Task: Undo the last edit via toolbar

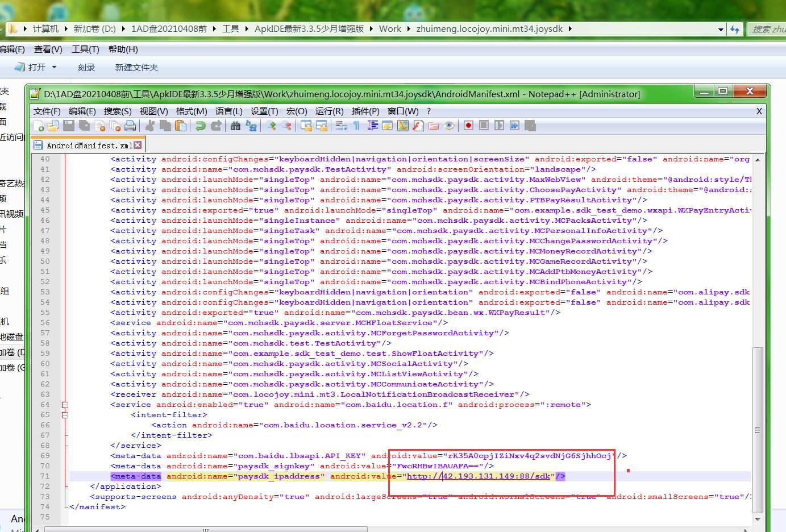Action: (x=200, y=126)
